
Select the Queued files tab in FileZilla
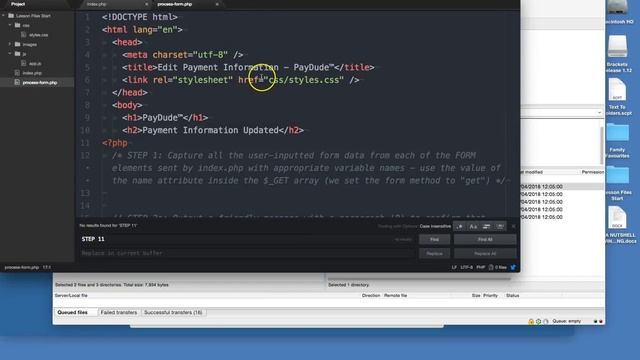click(x=73, y=312)
